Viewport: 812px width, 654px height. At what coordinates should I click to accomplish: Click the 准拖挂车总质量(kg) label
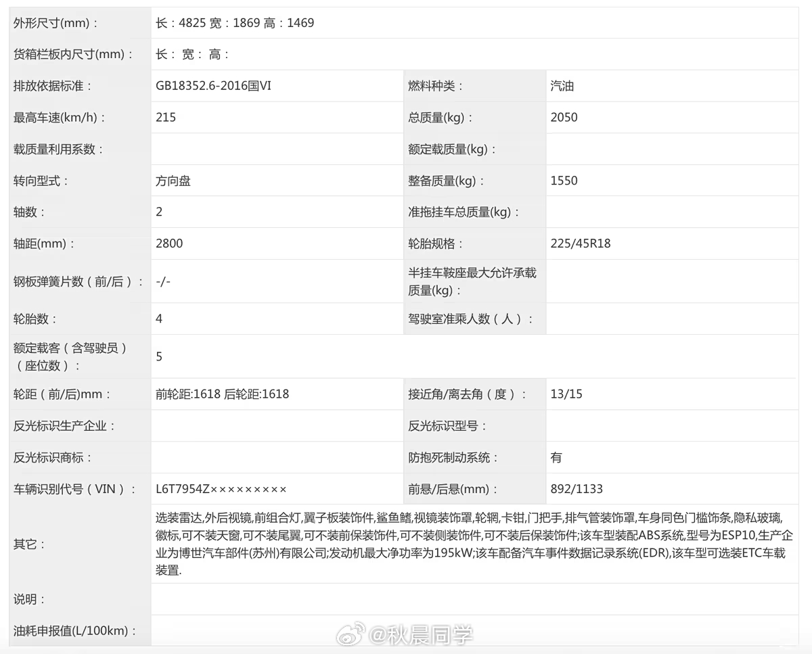click(464, 212)
